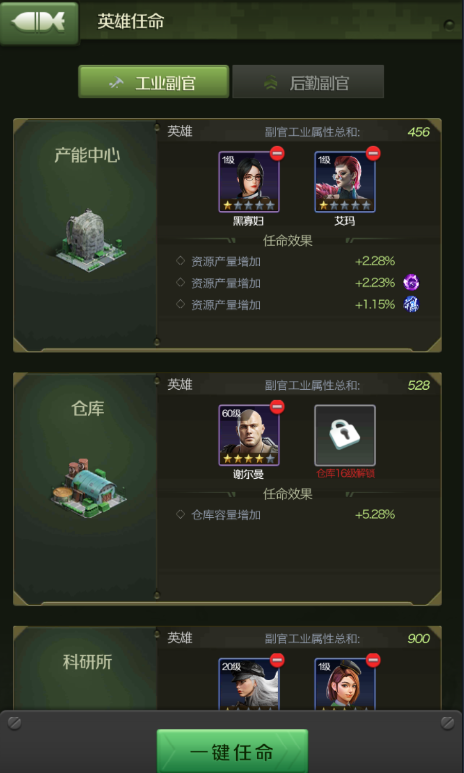Click the purple resource icon beside +2.23%
The height and width of the screenshot is (773, 464).
pyautogui.click(x=411, y=283)
